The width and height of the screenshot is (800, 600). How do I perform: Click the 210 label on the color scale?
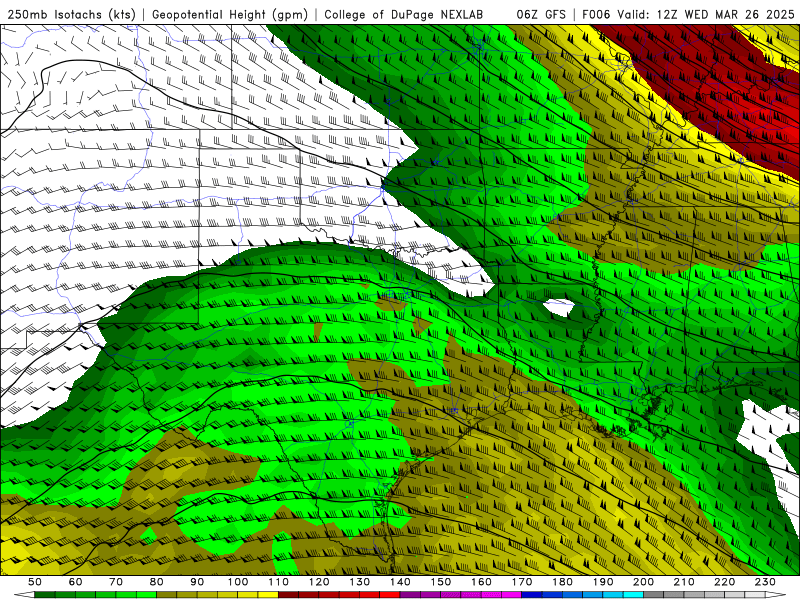click(x=684, y=582)
